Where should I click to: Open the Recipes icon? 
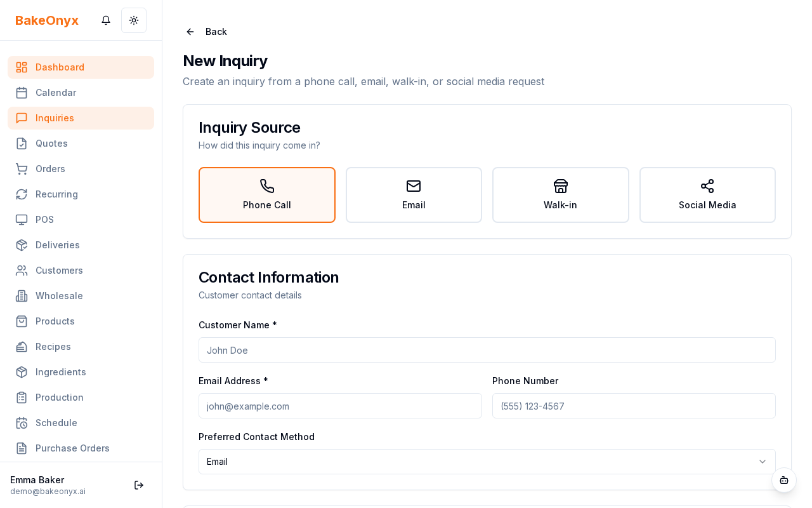(22, 346)
